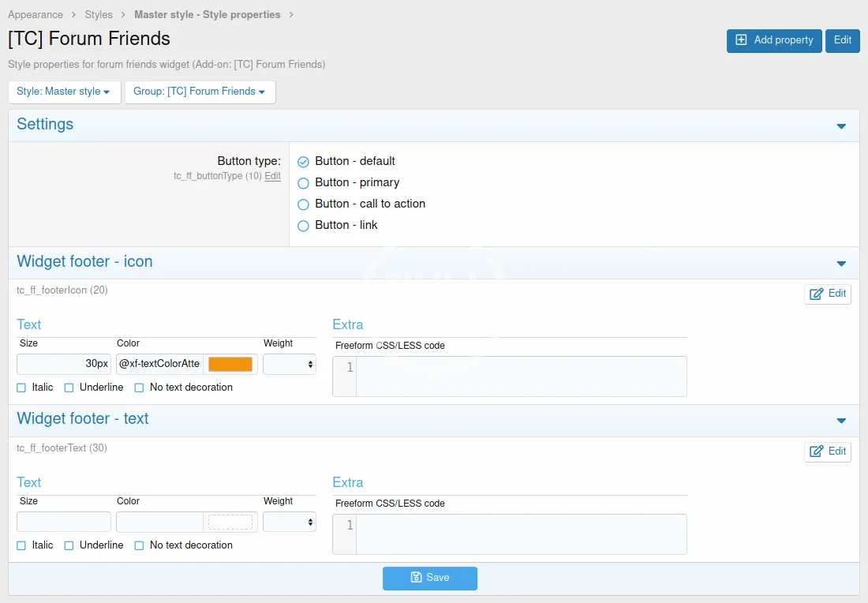Check Underline in Widget footer - text

coord(69,545)
